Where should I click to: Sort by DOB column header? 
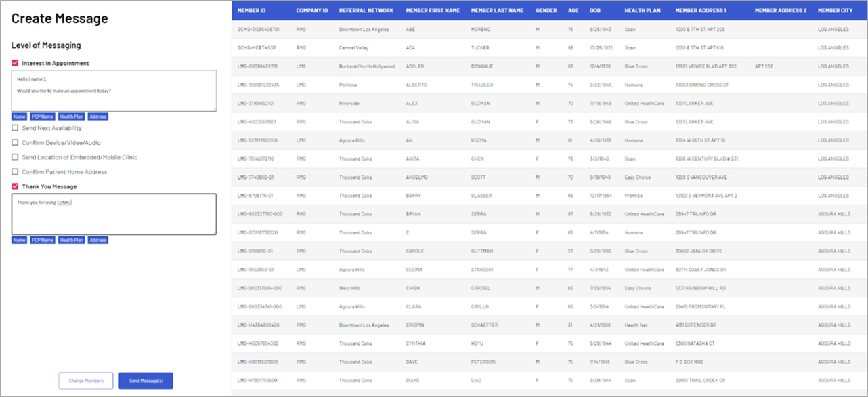click(x=595, y=11)
